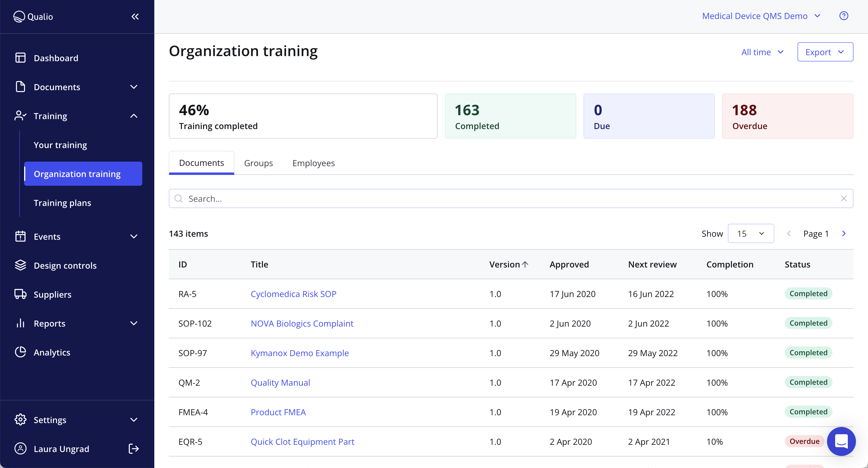The height and width of the screenshot is (468, 868).
Task: Select the Documents icon in the sidebar
Action: click(x=20, y=87)
